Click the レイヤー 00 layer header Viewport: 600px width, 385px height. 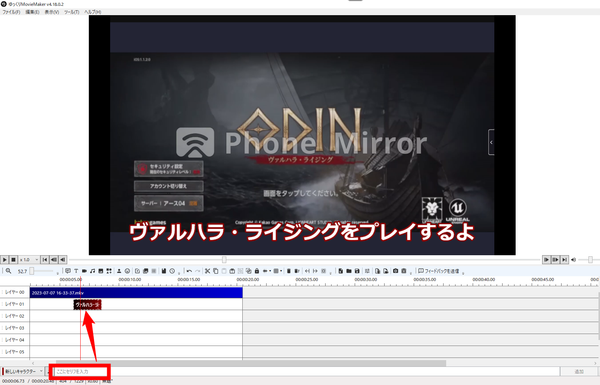[15, 292]
